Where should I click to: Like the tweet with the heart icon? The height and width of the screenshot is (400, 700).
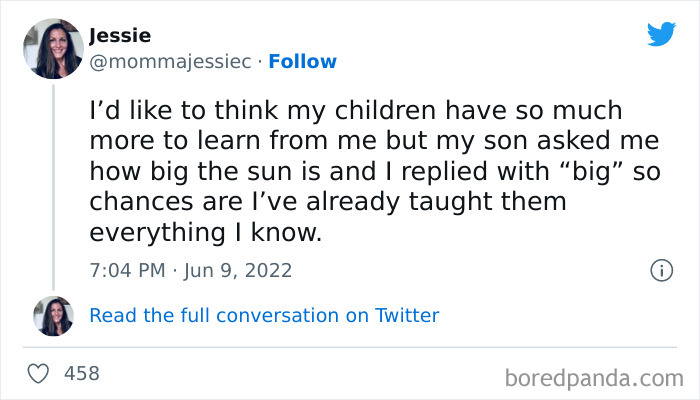(x=39, y=373)
